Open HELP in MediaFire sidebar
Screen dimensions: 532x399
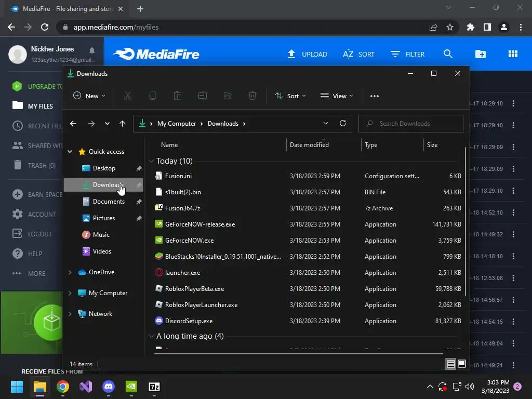tap(27, 254)
